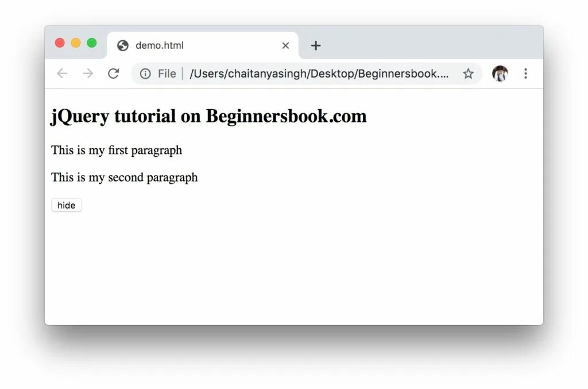Click the back navigation arrow
This screenshot has height=389, width=588.
tap(62, 74)
